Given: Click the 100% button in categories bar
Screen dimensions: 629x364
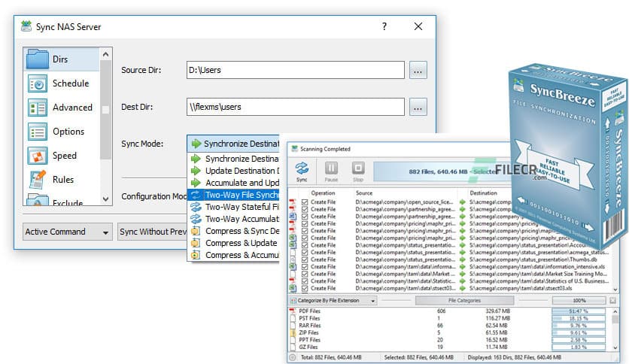Looking at the screenshot, I should point(579,300).
